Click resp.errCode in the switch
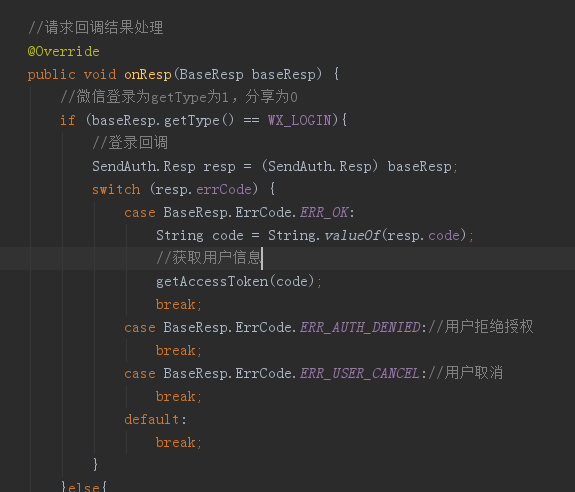Image resolution: width=575 pixels, height=492 pixels. [x=204, y=190]
